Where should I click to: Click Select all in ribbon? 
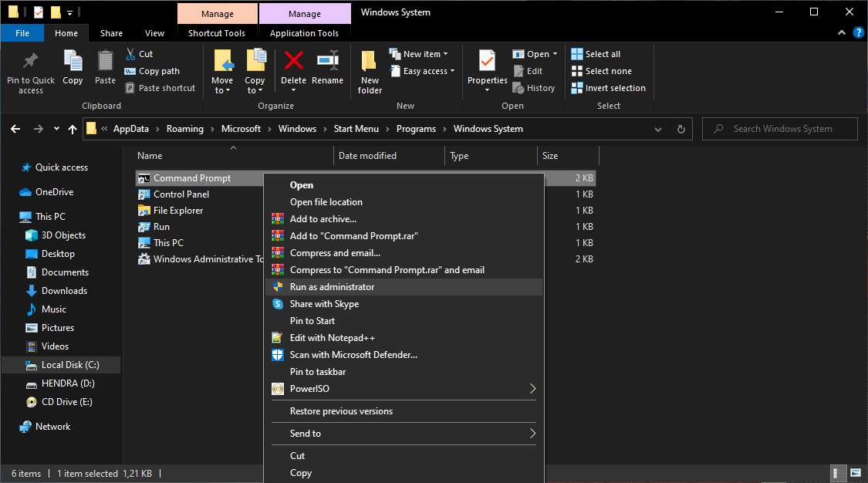click(596, 54)
